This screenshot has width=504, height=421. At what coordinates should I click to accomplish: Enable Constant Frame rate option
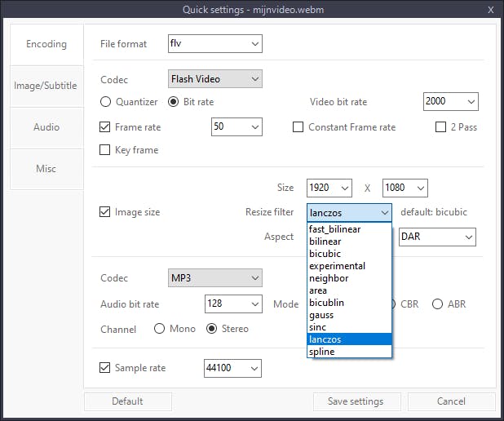(298, 127)
